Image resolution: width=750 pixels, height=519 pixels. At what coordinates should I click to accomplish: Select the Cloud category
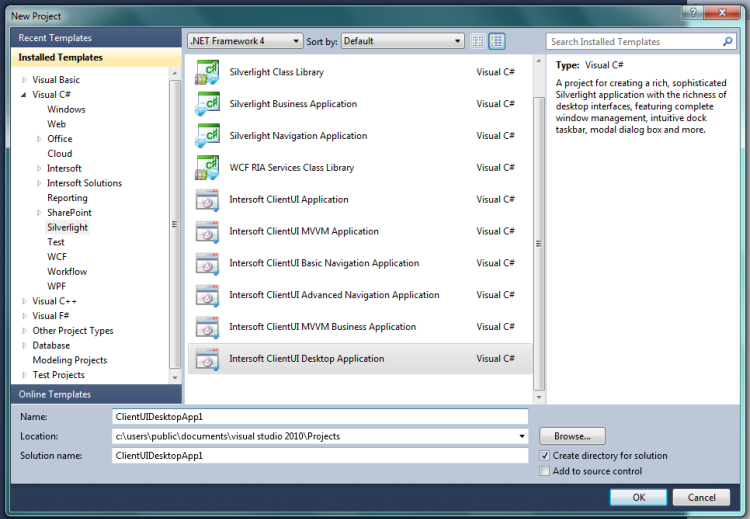(60, 154)
